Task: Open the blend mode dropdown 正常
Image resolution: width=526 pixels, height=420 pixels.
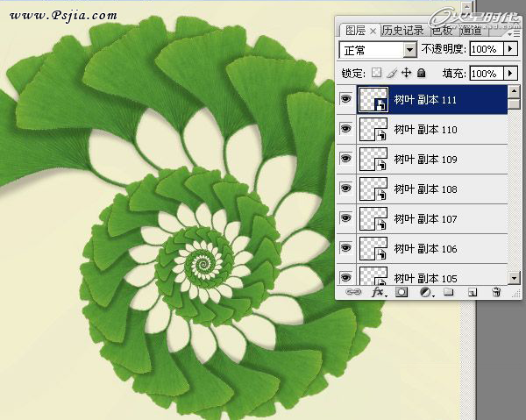Action: coord(409,50)
